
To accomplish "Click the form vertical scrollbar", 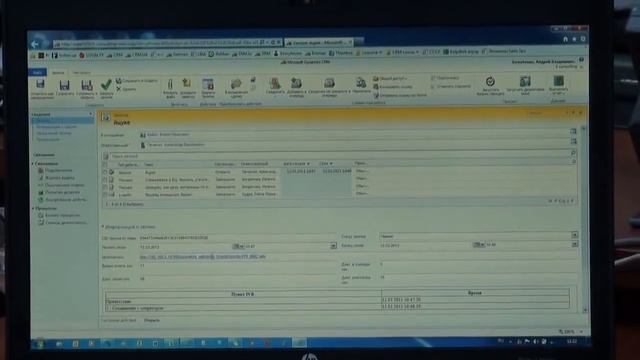I will click(584, 219).
